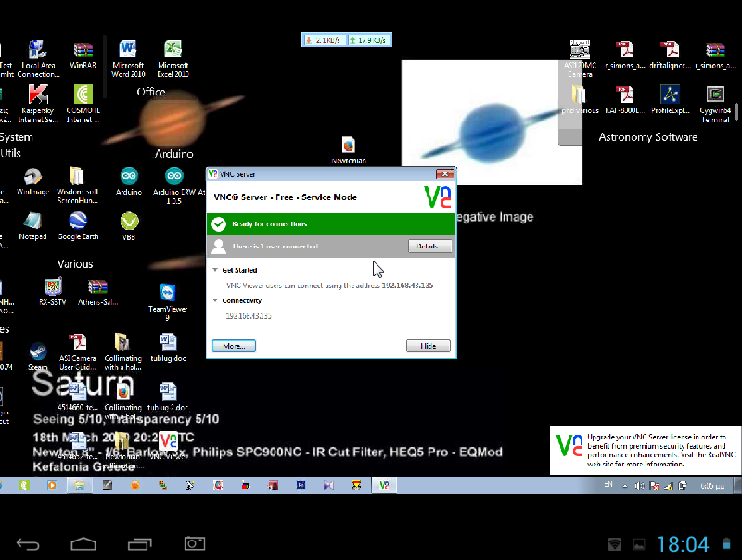Launch the Microsoft Excel 2010 desktop shortcut

pyautogui.click(x=173, y=58)
